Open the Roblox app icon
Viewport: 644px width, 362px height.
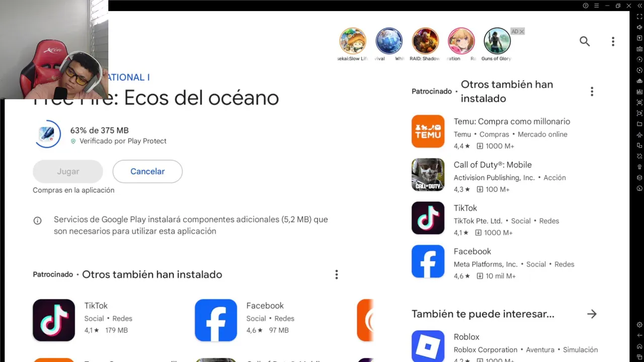point(428,346)
